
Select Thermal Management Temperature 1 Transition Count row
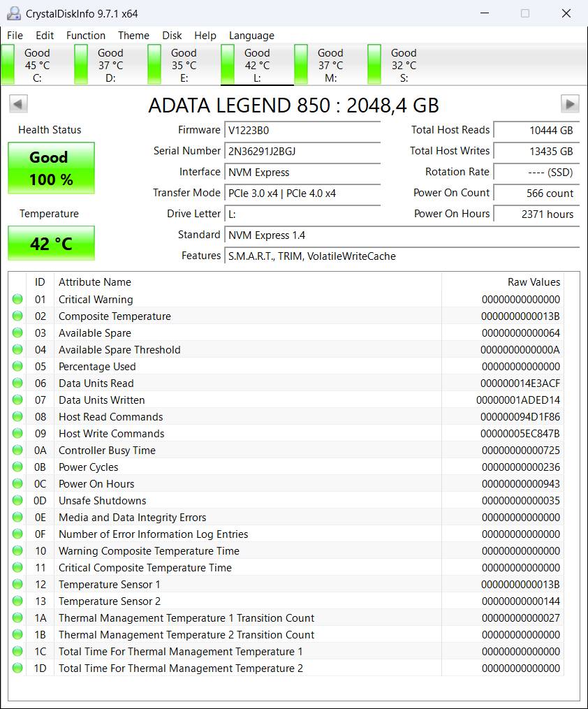pos(286,617)
